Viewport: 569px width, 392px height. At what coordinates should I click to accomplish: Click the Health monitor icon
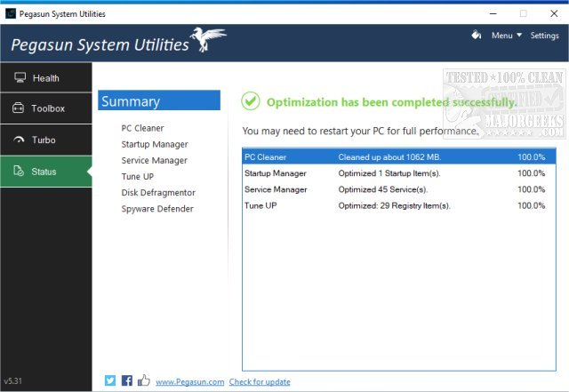pyautogui.click(x=20, y=77)
